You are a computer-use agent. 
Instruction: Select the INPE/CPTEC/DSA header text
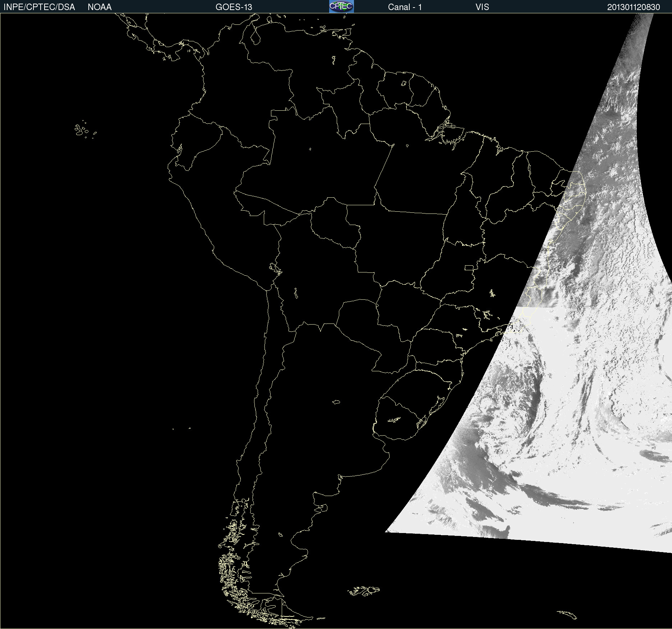point(39,7)
